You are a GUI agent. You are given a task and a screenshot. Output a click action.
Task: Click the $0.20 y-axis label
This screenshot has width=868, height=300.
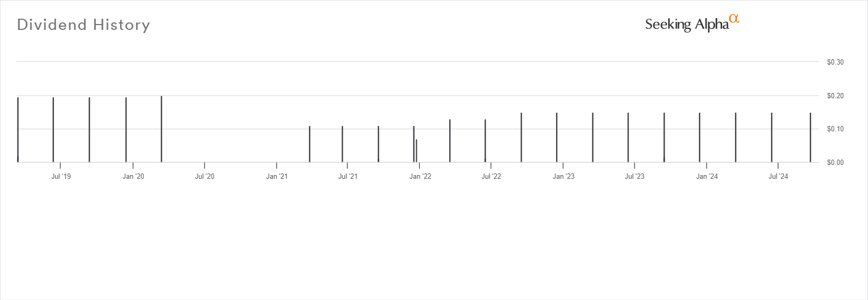coord(835,96)
